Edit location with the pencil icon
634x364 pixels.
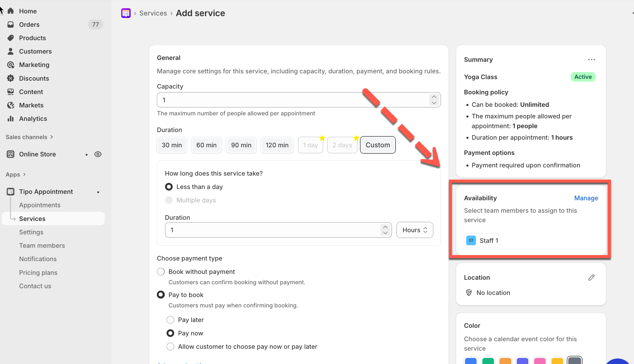tap(591, 278)
